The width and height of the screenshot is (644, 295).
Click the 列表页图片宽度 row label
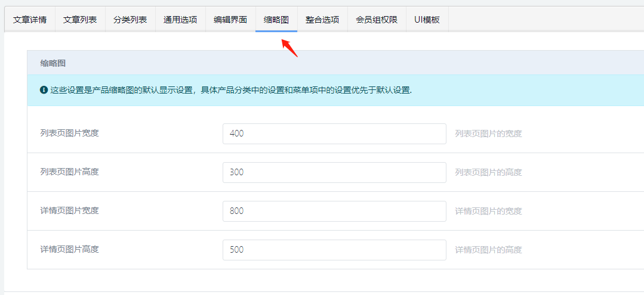click(x=69, y=133)
